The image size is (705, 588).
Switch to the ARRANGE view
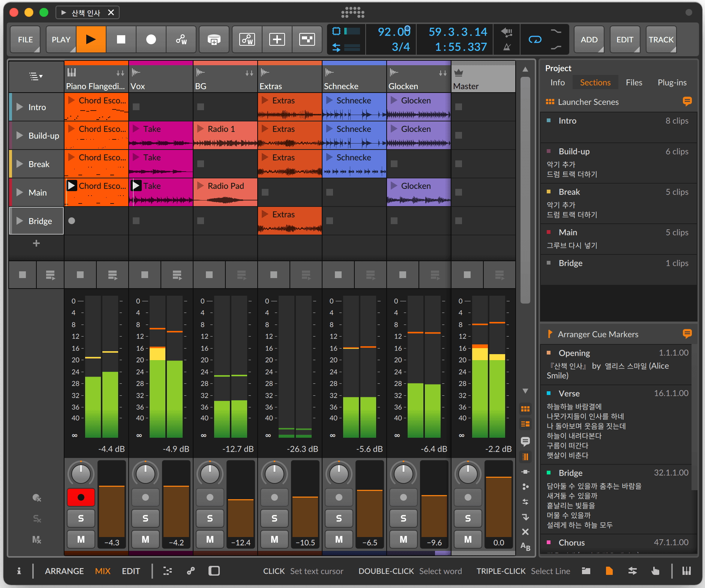coord(64,571)
